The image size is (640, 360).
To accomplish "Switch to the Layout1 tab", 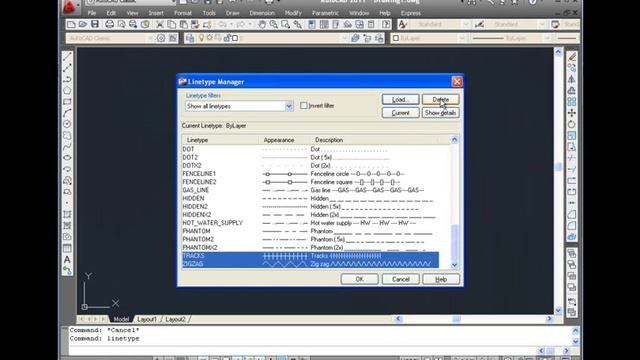I will coord(147,319).
